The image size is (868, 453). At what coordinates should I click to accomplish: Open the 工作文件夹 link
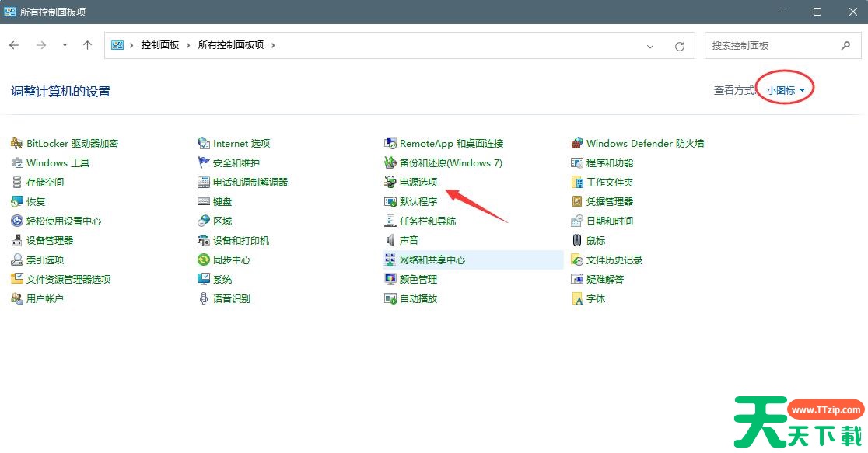(x=610, y=182)
